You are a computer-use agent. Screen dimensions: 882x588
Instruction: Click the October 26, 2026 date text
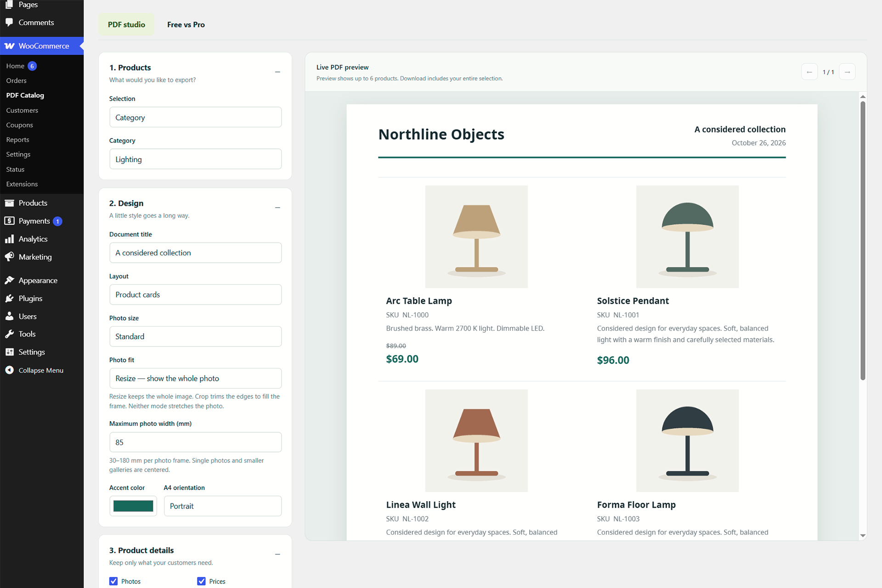click(x=758, y=143)
